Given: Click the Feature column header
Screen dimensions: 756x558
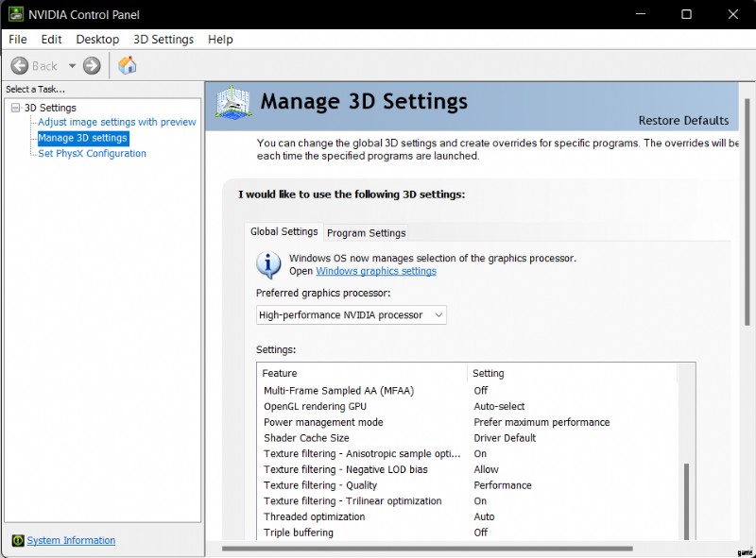Looking at the screenshot, I should pos(363,373).
